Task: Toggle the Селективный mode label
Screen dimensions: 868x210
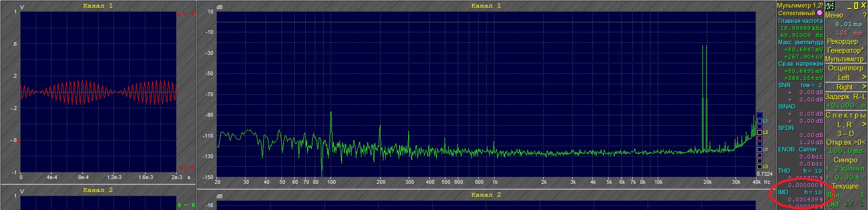Action: 796,13
